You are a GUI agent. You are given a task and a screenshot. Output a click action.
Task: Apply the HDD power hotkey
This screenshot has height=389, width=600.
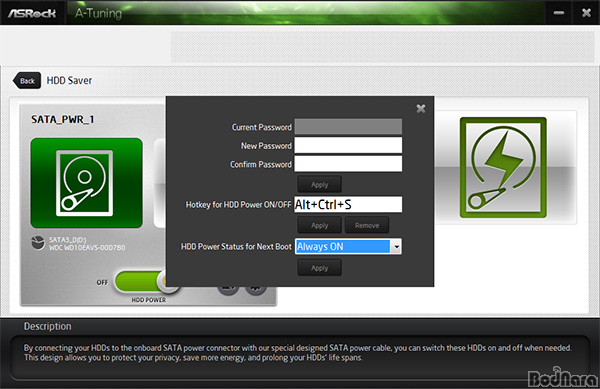pyautogui.click(x=320, y=225)
